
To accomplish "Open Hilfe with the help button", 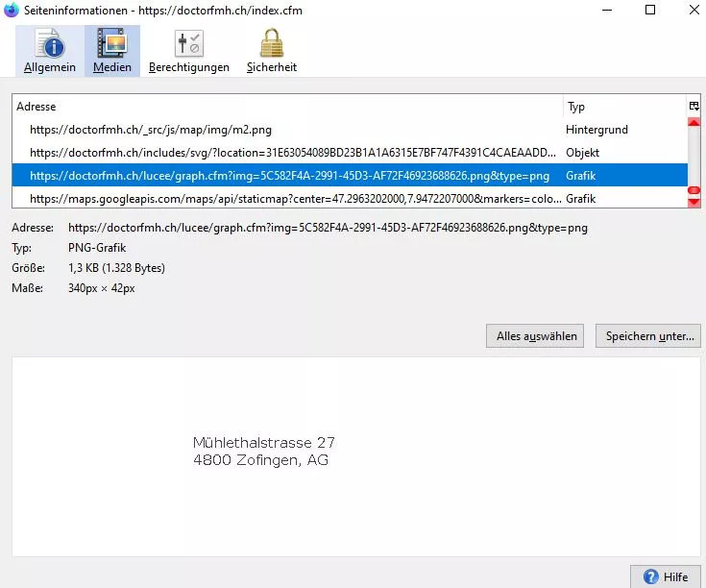I will click(x=666, y=576).
